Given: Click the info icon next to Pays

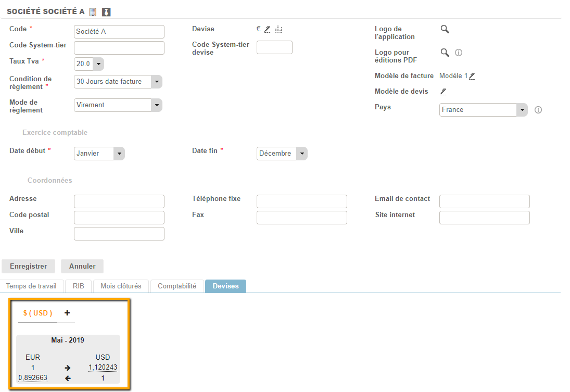Looking at the screenshot, I should coord(538,110).
